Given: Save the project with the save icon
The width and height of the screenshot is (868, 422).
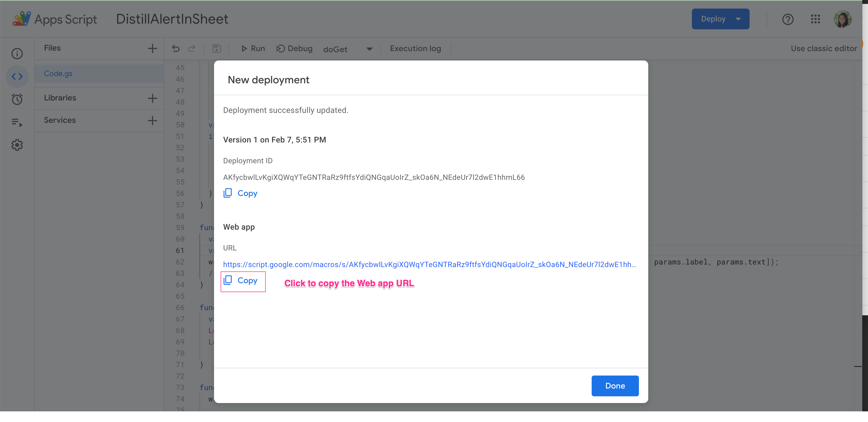Looking at the screenshot, I should (x=217, y=49).
